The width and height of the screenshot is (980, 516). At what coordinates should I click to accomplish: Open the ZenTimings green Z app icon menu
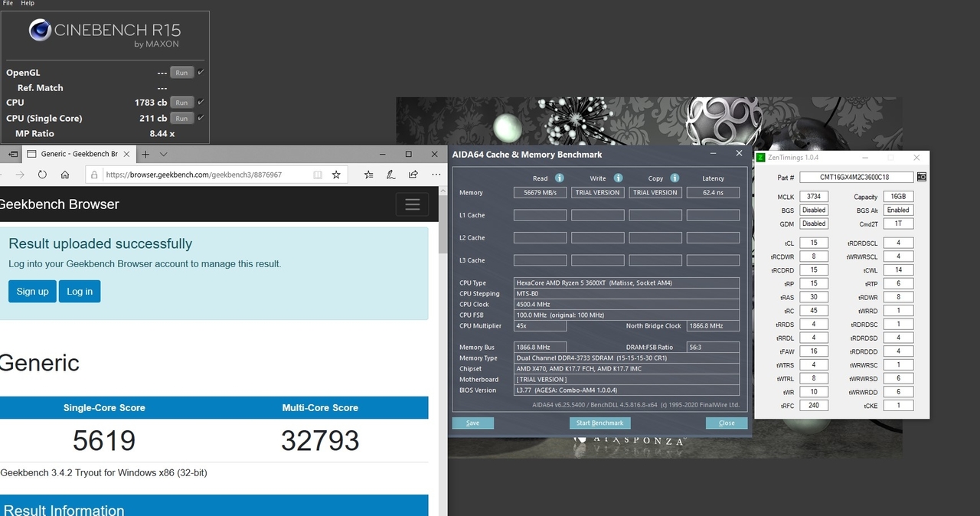[x=760, y=158]
